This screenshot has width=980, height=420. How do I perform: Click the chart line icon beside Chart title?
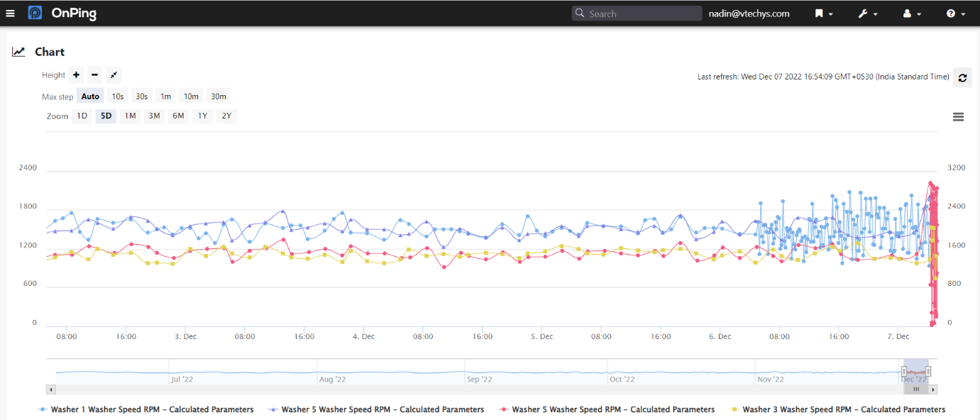pyautogui.click(x=18, y=52)
